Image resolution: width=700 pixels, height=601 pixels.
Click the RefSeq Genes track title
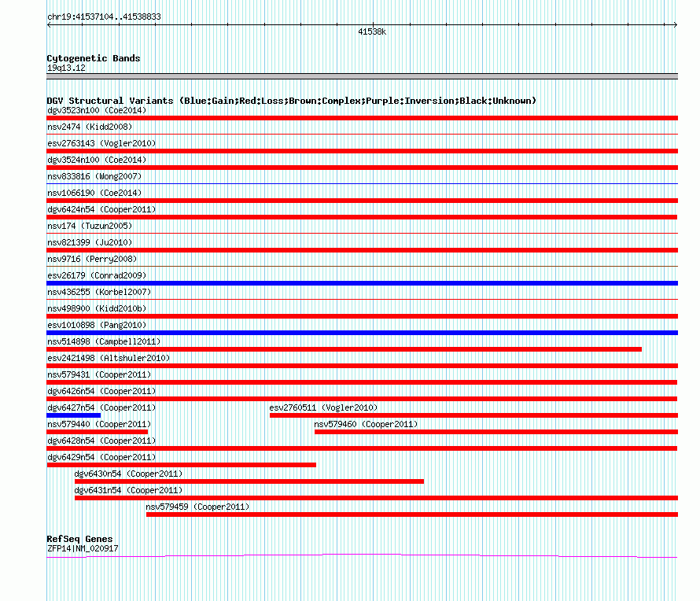79,539
